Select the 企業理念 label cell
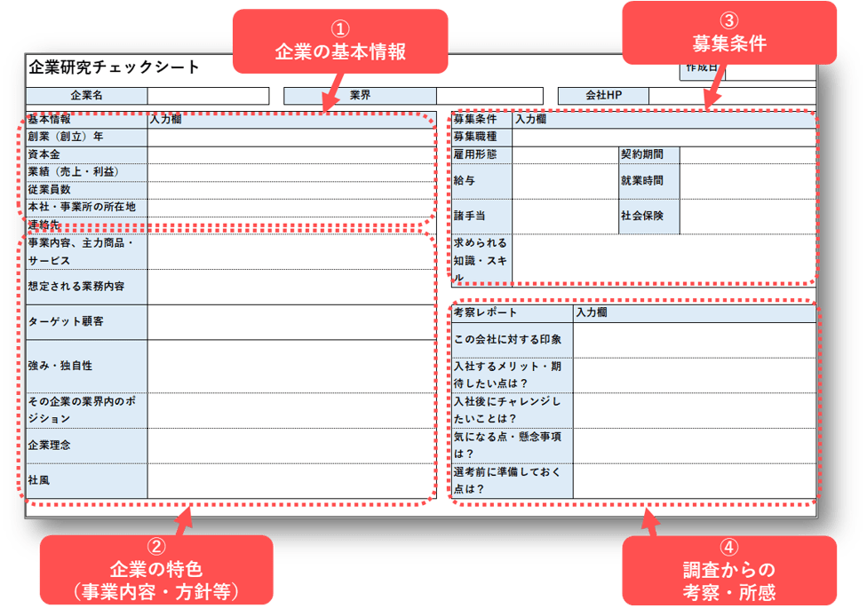The image size is (867, 616). click(x=87, y=446)
